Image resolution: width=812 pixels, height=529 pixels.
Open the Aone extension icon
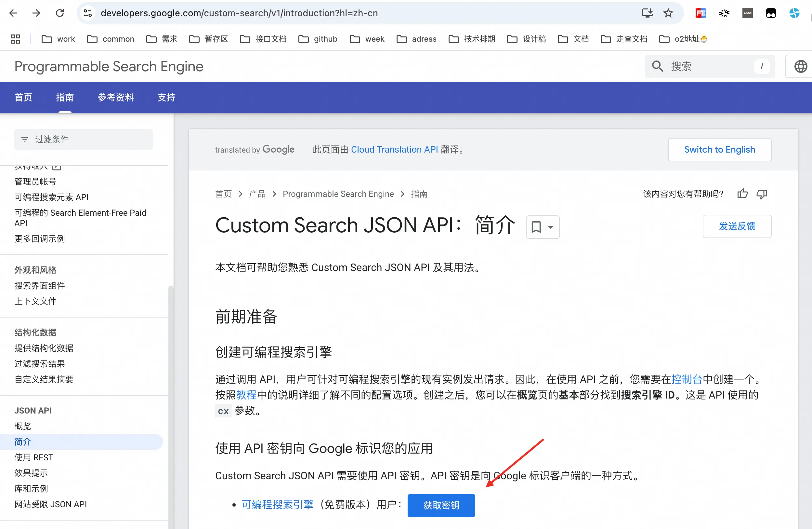[748, 13]
